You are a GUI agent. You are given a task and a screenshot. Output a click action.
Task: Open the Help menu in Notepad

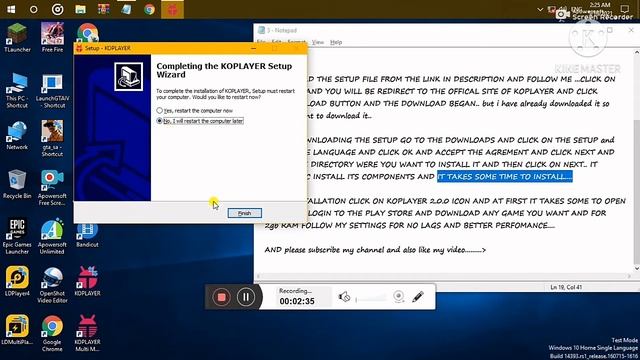pyautogui.click(x=336, y=42)
